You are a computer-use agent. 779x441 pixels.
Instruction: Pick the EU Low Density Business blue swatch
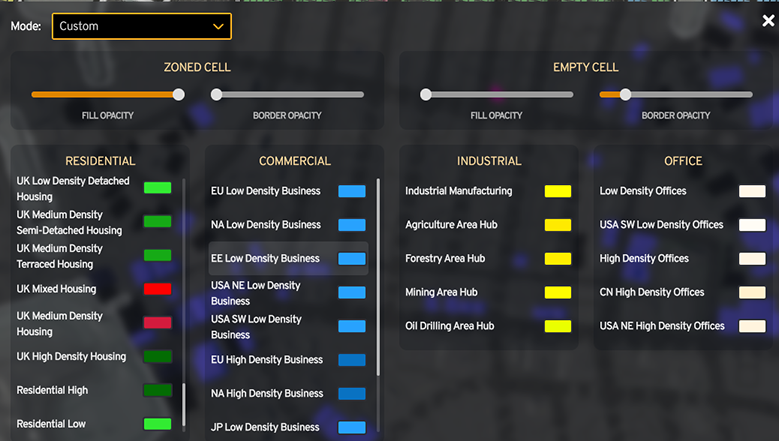point(352,191)
